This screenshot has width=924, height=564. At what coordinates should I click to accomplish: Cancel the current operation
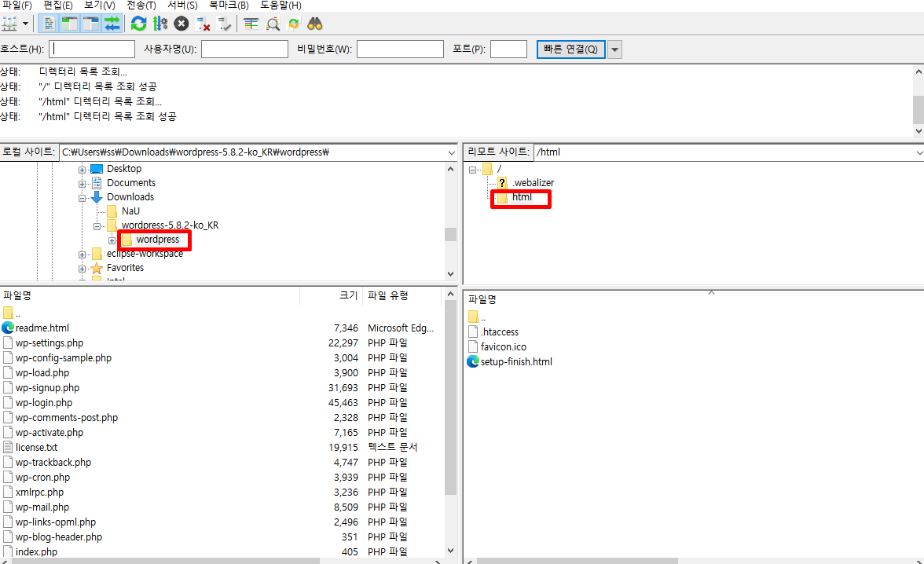tap(181, 24)
